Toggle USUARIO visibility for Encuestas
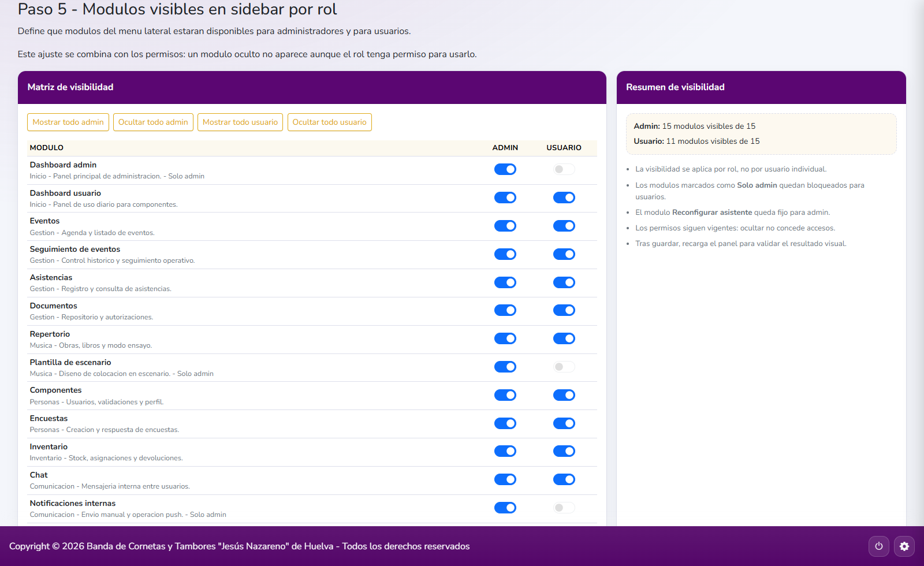Viewport: 924px width, 566px height. [564, 423]
